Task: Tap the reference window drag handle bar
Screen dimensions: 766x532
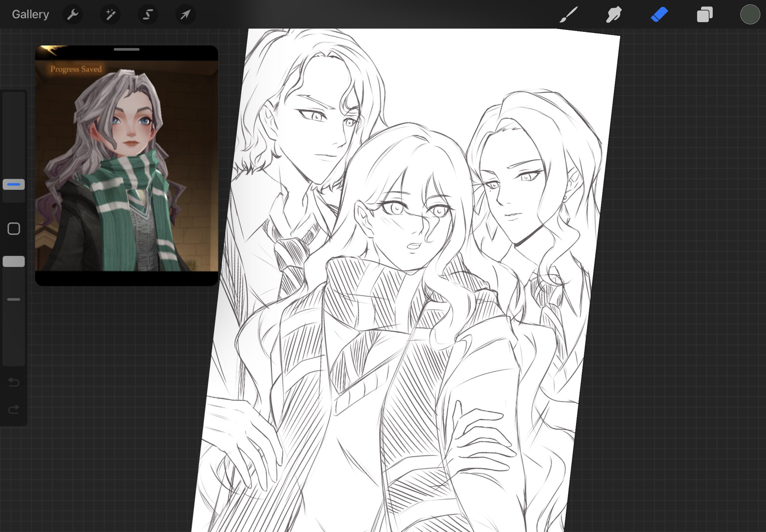Action: [x=127, y=49]
